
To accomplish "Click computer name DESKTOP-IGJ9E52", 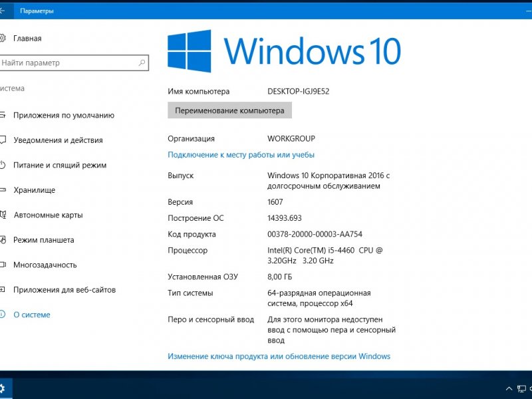I will click(x=298, y=91).
